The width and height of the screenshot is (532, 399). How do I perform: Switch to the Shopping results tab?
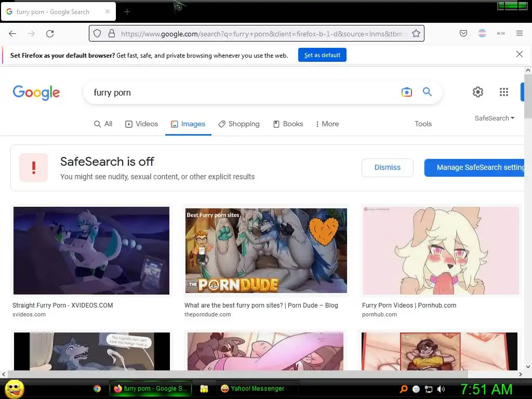coord(239,124)
